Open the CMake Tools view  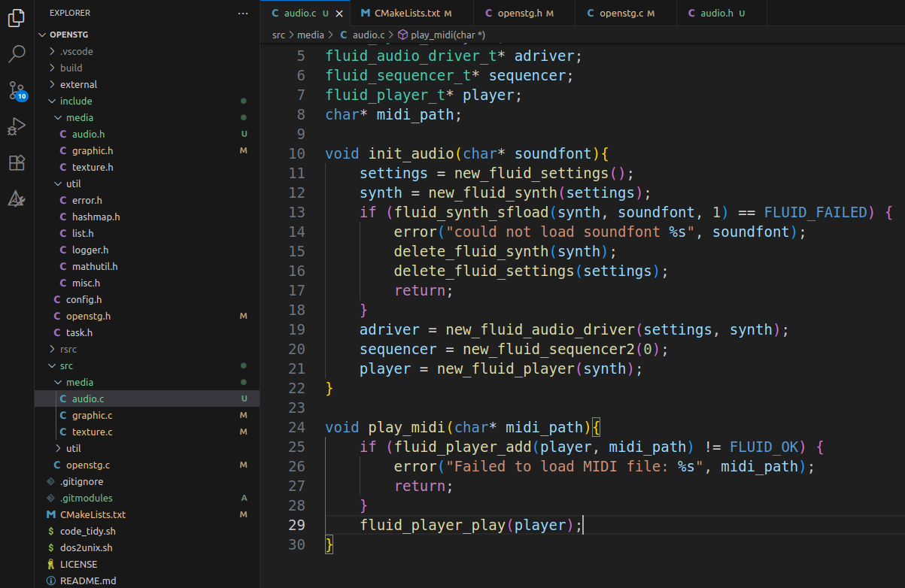pyautogui.click(x=17, y=199)
